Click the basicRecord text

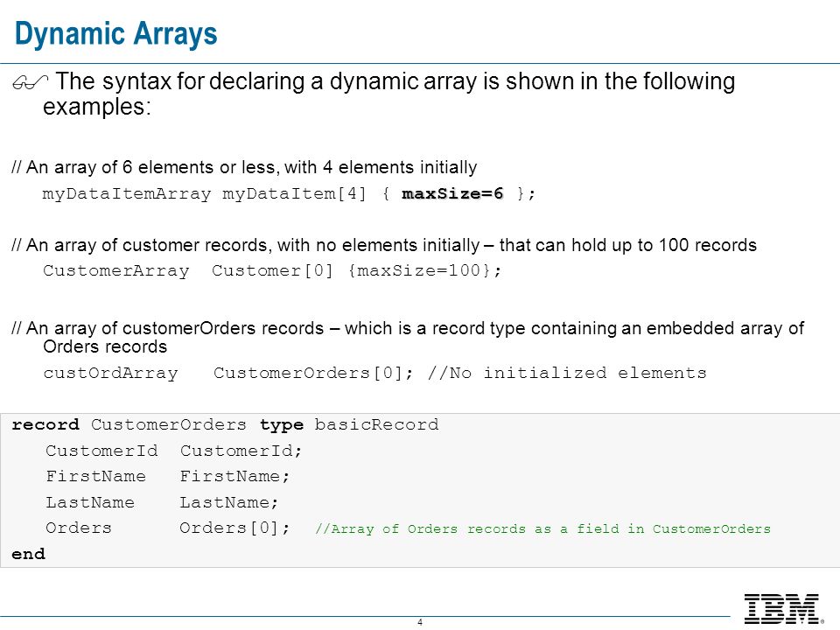(x=376, y=425)
